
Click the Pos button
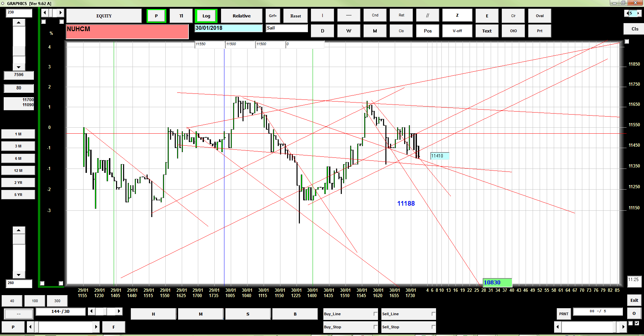[x=428, y=31]
